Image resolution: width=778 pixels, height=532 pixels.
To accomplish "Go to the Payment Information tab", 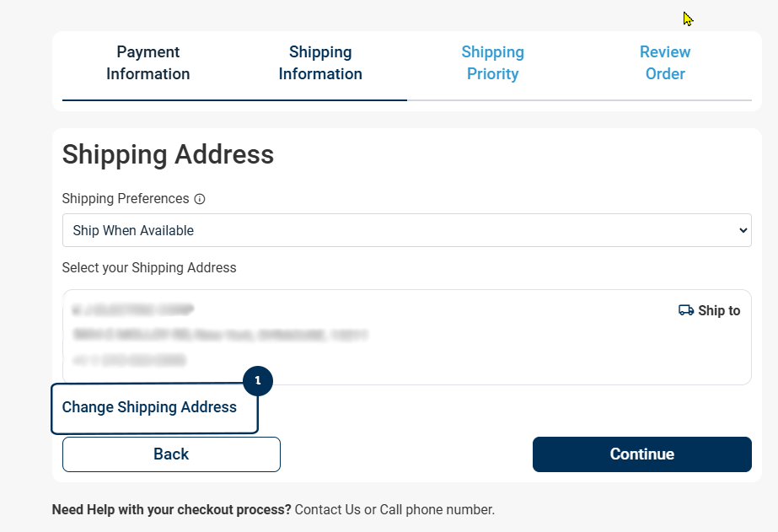I will 148,63.
